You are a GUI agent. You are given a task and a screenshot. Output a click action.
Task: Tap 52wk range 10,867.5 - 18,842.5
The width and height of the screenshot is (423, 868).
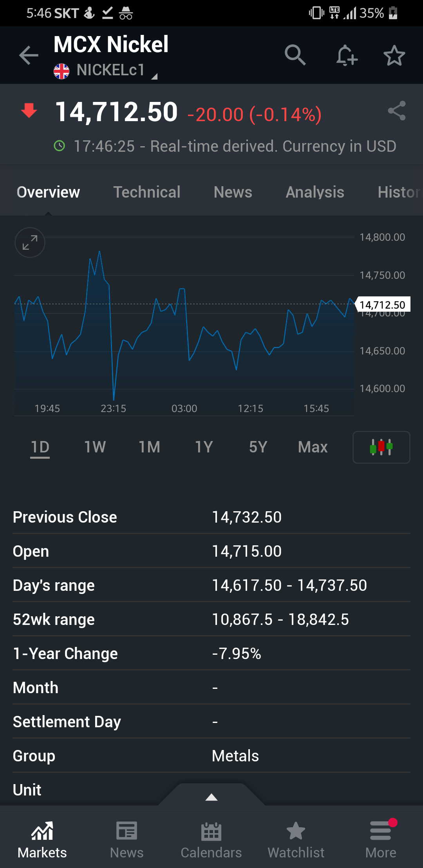(x=280, y=619)
